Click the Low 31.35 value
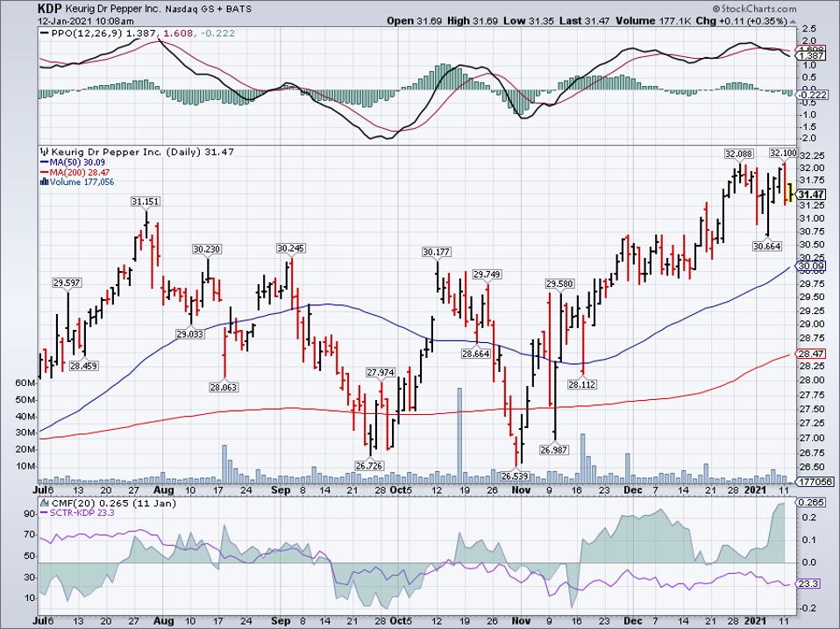The width and height of the screenshot is (840, 629). [527, 21]
